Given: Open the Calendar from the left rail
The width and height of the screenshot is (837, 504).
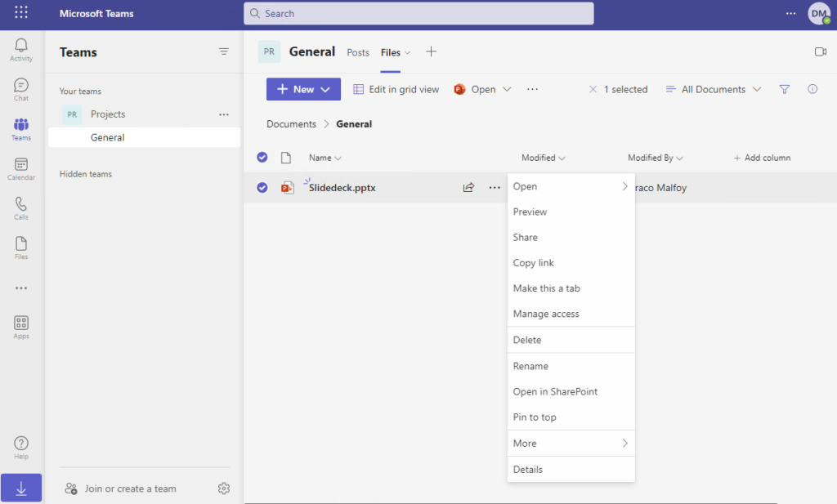Looking at the screenshot, I should [x=20, y=167].
